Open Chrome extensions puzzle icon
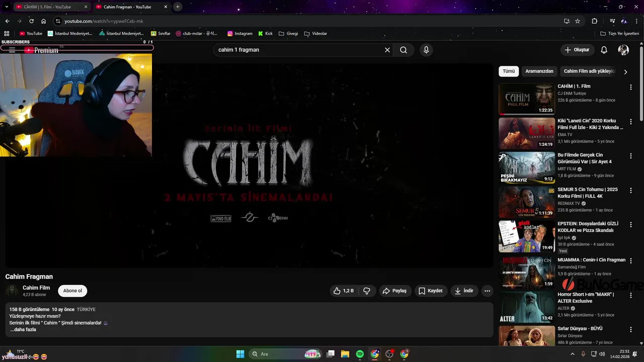This screenshot has height=362, width=644. [x=594, y=21]
